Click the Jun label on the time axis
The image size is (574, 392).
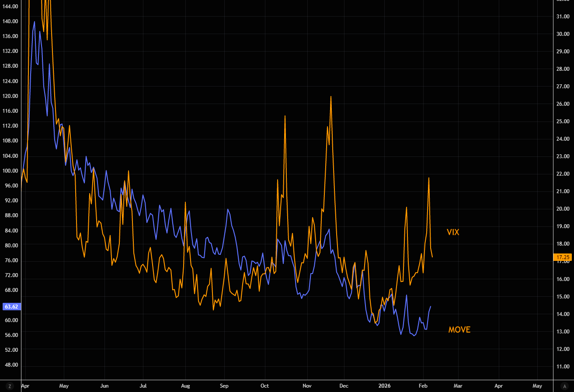104,386
